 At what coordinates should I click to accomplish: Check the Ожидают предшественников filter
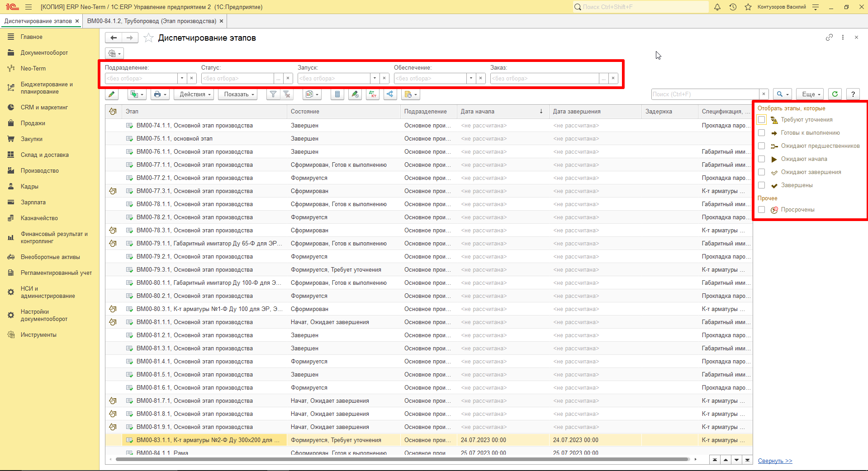[762, 146]
